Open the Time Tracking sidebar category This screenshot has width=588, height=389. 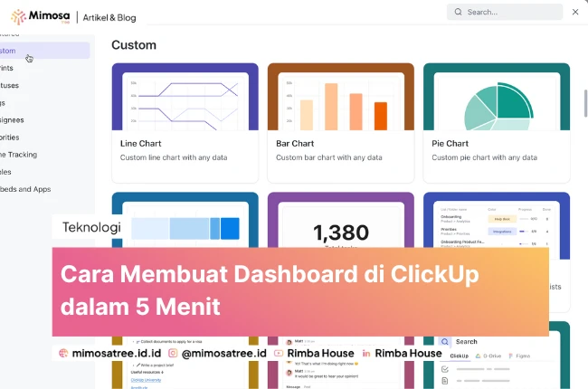(19, 155)
